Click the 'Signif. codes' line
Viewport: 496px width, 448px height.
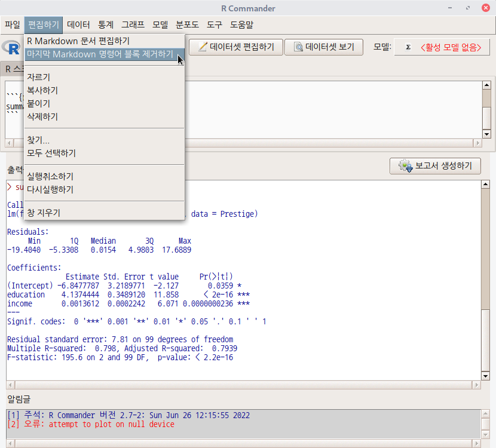(x=137, y=321)
